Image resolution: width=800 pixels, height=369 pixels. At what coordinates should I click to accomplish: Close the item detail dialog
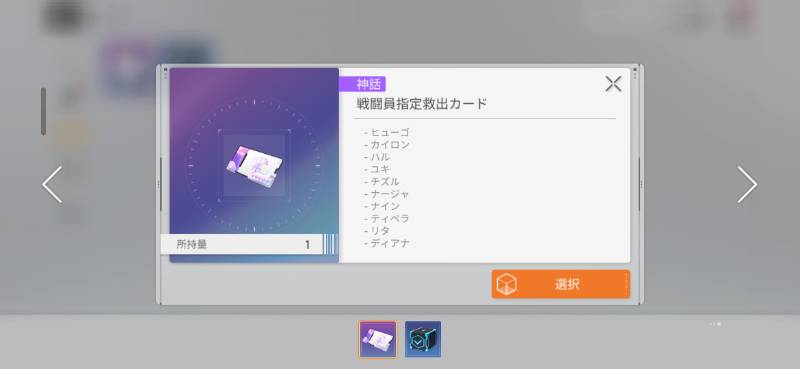613,84
